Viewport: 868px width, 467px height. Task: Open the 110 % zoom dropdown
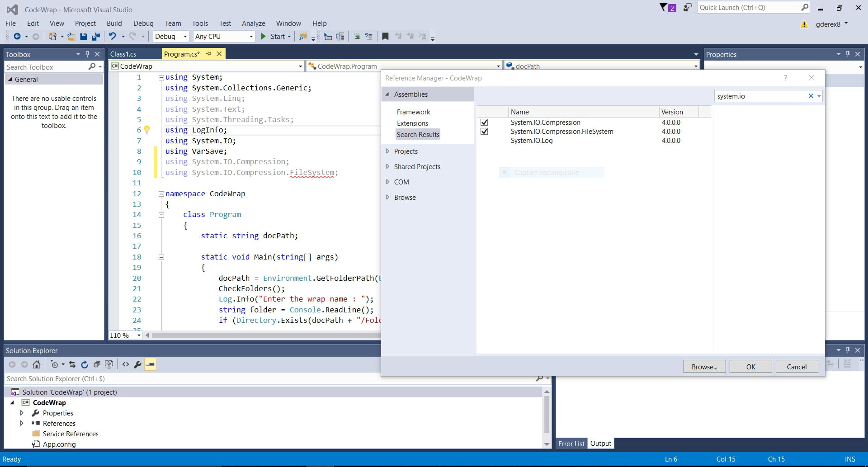click(138, 335)
